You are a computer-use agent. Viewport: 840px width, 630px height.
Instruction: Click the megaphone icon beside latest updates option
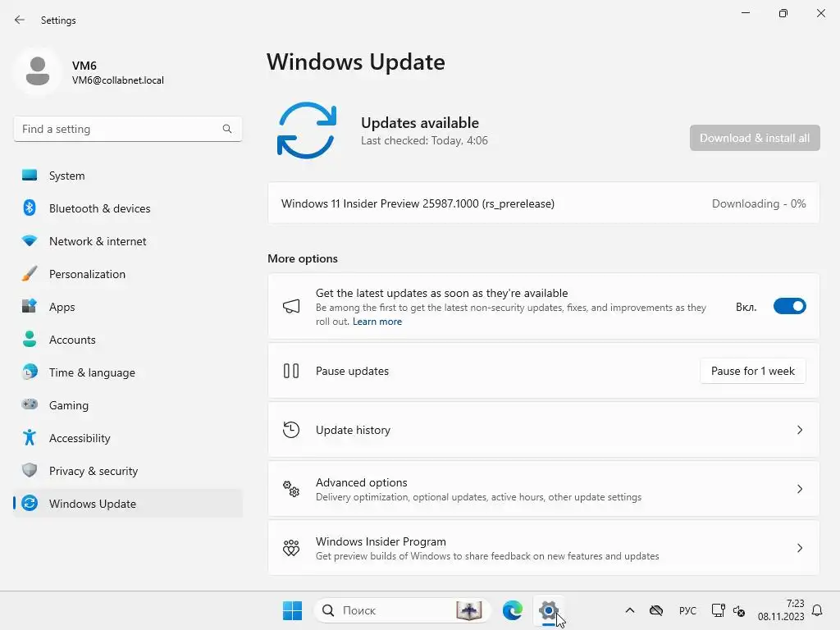pos(291,307)
